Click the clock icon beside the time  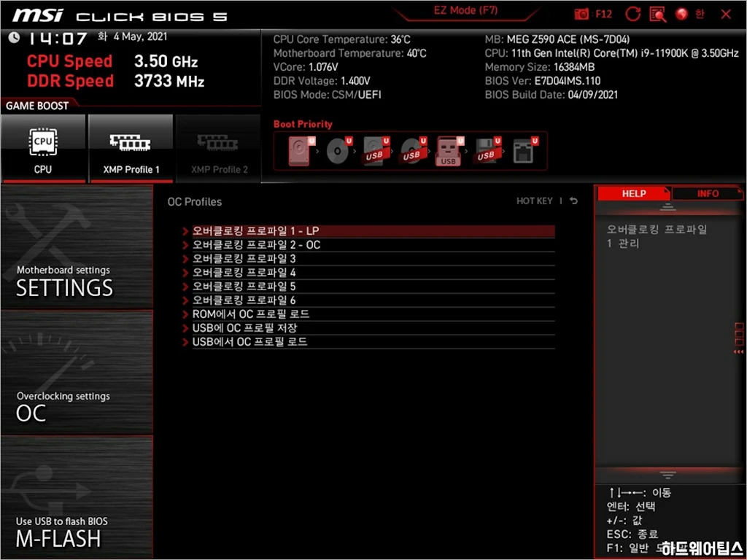pos(15,37)
